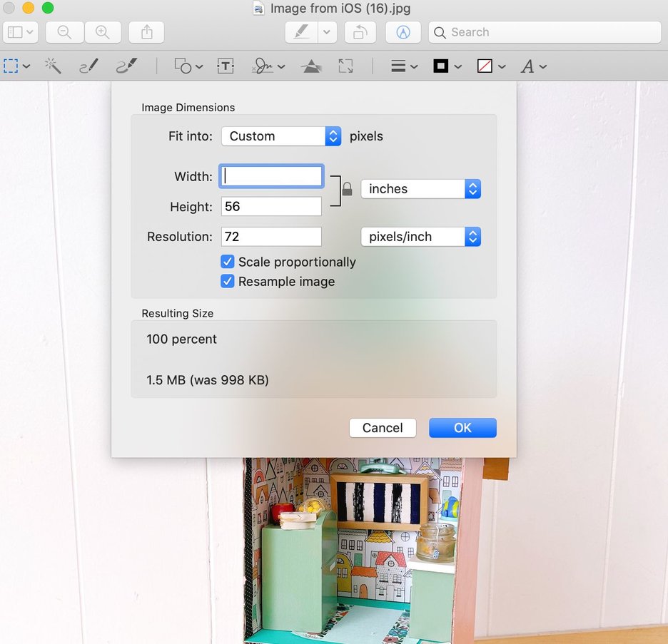Viewport: 668px width, 644px height.
Task: Cancel the Image Dimensions dialog
Action: tap(383, 428)
